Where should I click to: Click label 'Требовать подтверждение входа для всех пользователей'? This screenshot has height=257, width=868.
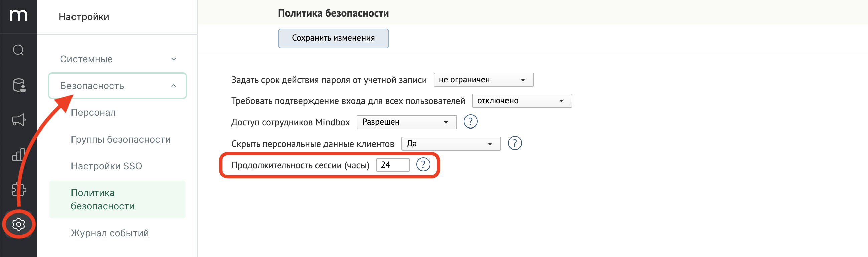[348, 101]
